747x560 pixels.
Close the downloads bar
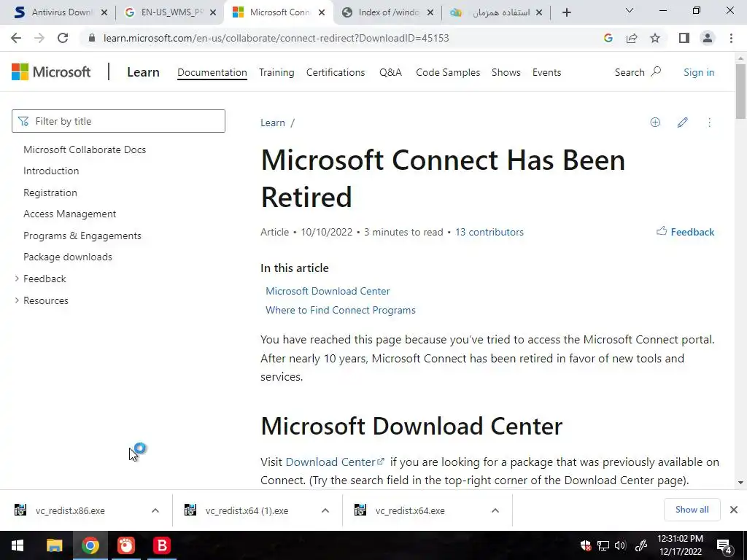[x=734, y=510]
